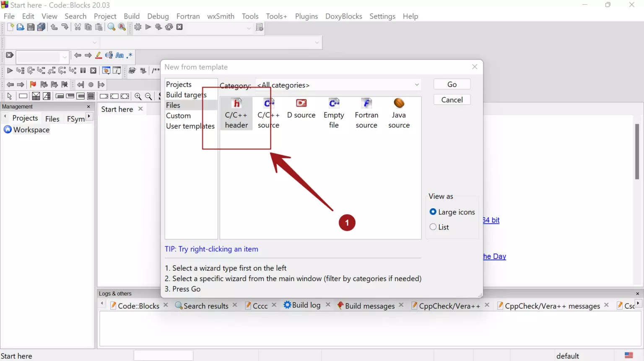Screen dimensions: 644x361
Task: Cut selection with the scissors icon
Action: 78,27
